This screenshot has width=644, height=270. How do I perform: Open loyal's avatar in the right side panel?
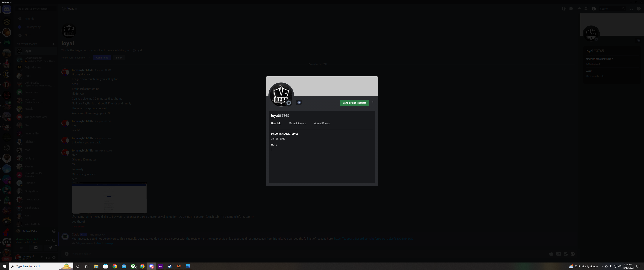click(x=591, y=34)
